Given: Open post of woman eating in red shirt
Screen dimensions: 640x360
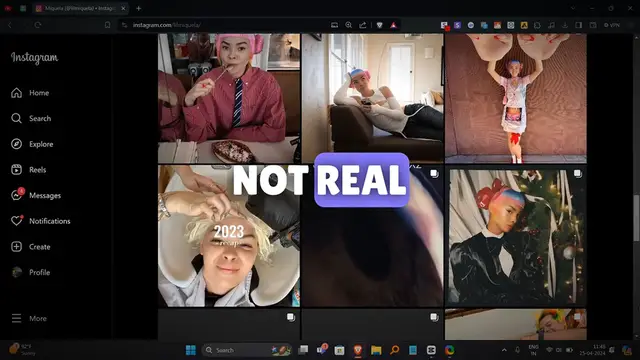Looking at the screenshot, I should pos(229,98).
